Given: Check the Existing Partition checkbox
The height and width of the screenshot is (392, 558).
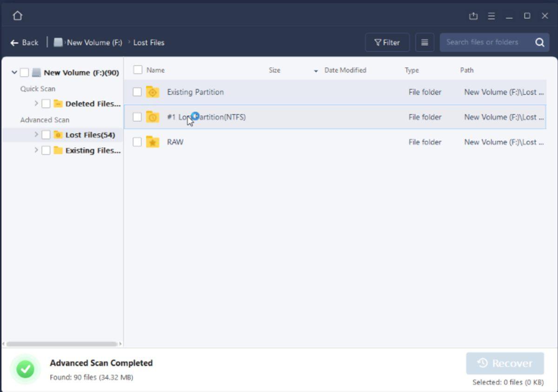Looking at the screenshot, I should pos(137,92).
